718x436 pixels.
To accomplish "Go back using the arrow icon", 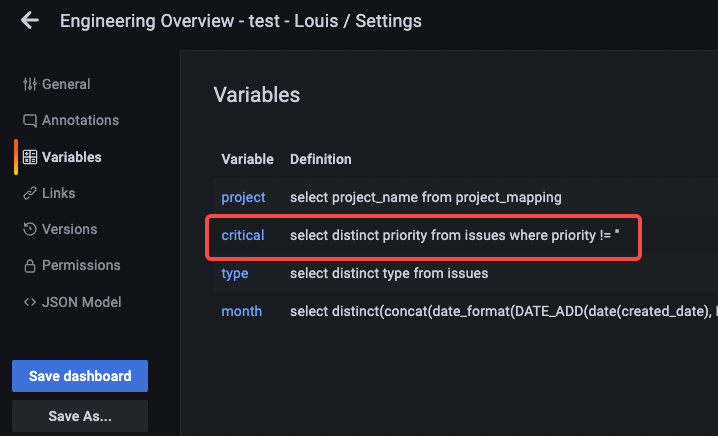I will click(30, 21).
